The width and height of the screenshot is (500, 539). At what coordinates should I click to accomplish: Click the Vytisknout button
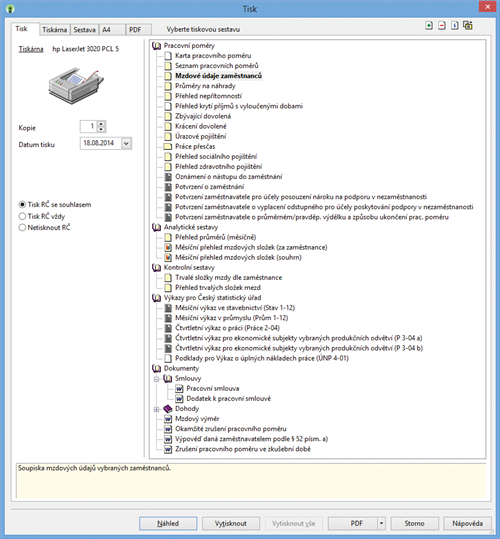pos(231,524)
